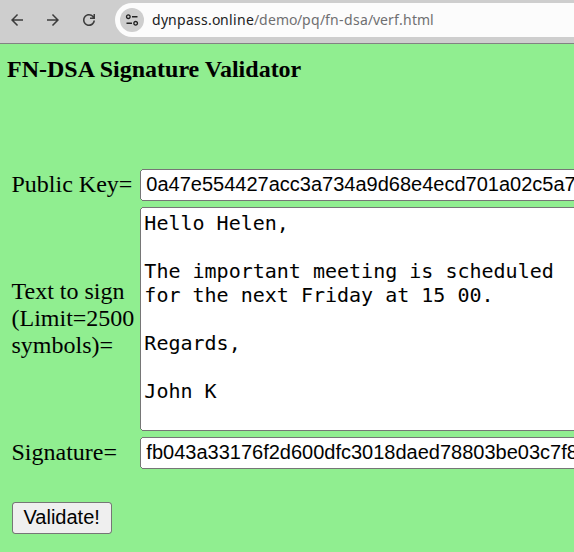Click the word scheduled in the message

(x=499, y=271)
